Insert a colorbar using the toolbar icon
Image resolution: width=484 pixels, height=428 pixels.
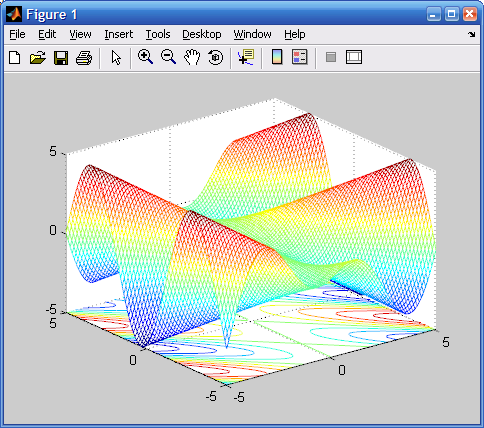click(277, 57)
